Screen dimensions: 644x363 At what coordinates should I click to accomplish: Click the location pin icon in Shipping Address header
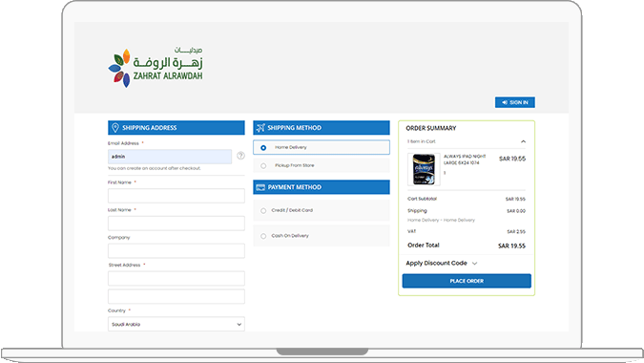[x=115, y=127]
